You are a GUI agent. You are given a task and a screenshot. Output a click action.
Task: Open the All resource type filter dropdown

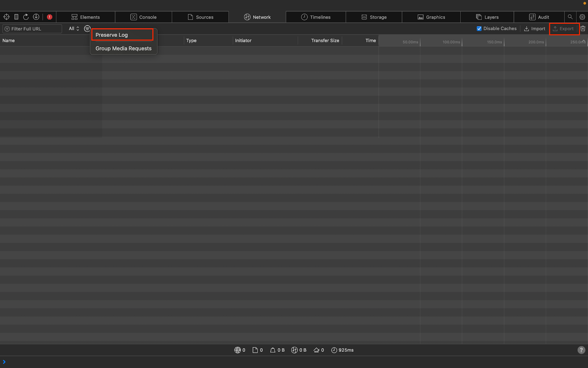pos(73,28)
